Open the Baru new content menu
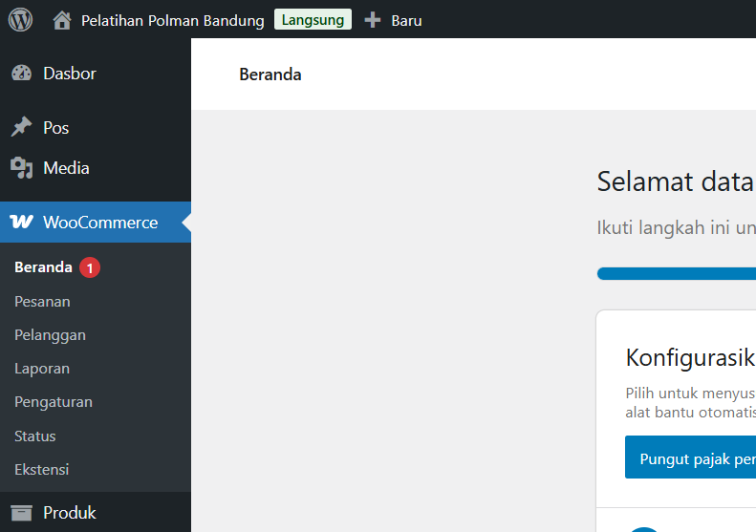The width and height of the screenshot is (756, 532). tap(406, 21)
